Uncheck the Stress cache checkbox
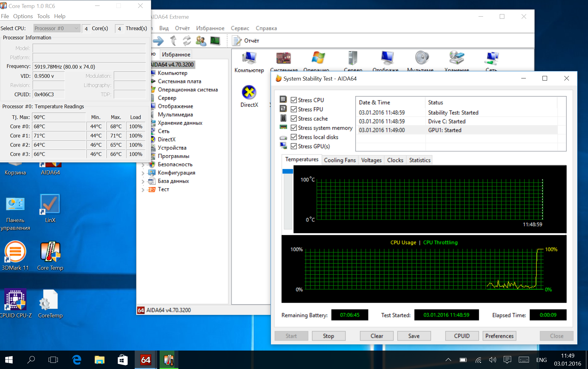This screenshot has width=588, height=369. 294,119
